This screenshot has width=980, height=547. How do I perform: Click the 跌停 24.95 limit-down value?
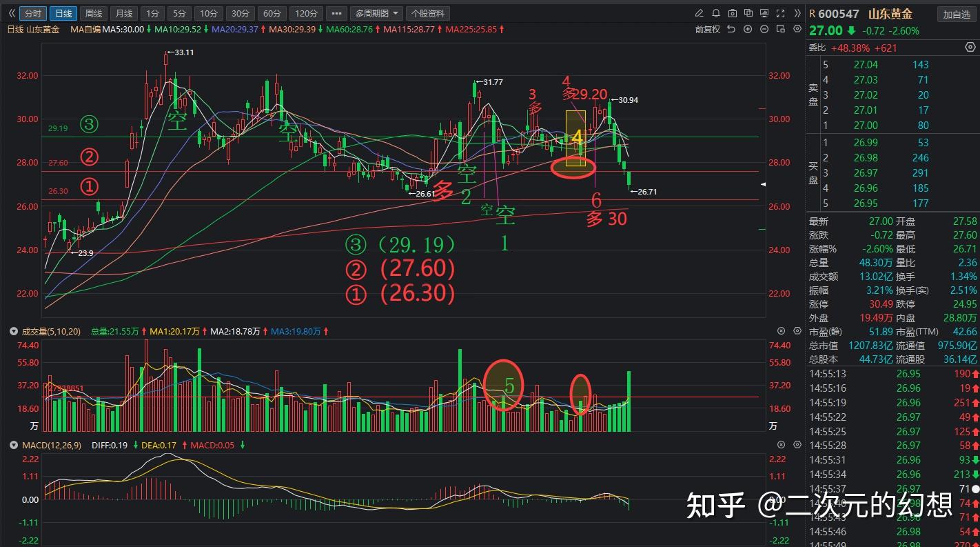[x=963, y=304]
